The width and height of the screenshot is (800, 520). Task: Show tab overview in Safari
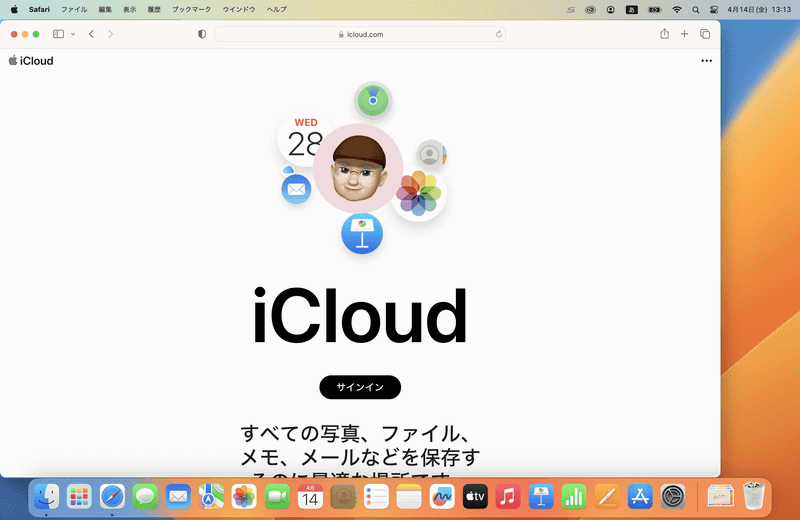point(705,34)
